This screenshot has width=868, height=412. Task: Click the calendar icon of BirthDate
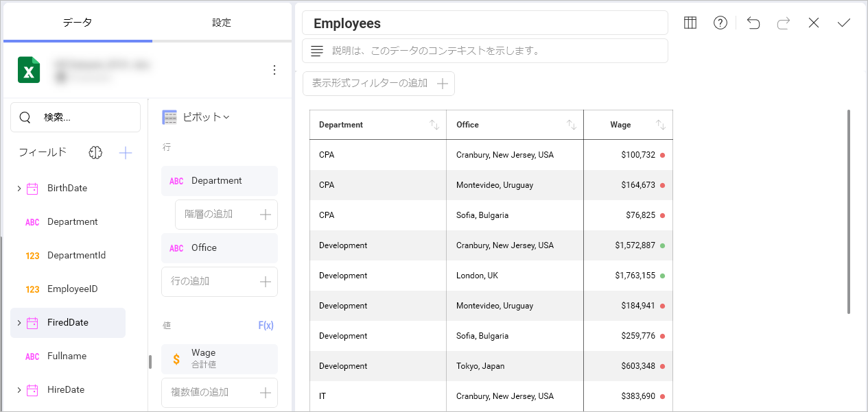click(32, 189)
